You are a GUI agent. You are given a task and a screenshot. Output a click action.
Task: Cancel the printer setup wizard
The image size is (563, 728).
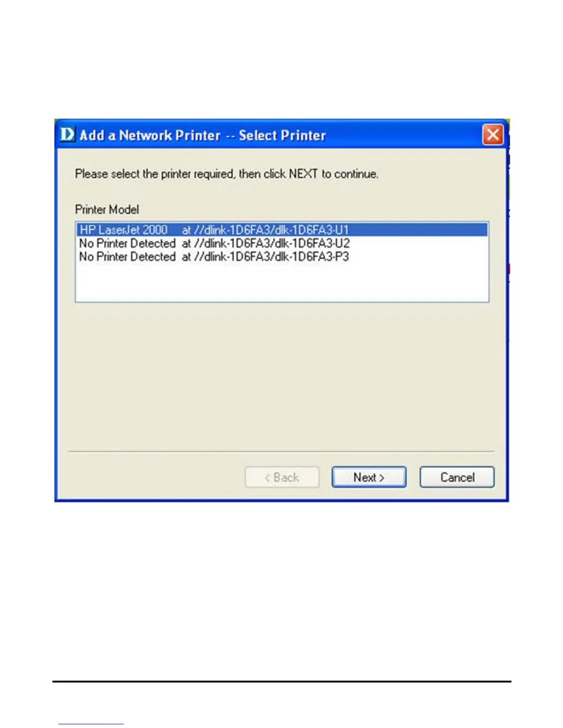[457, 477]
